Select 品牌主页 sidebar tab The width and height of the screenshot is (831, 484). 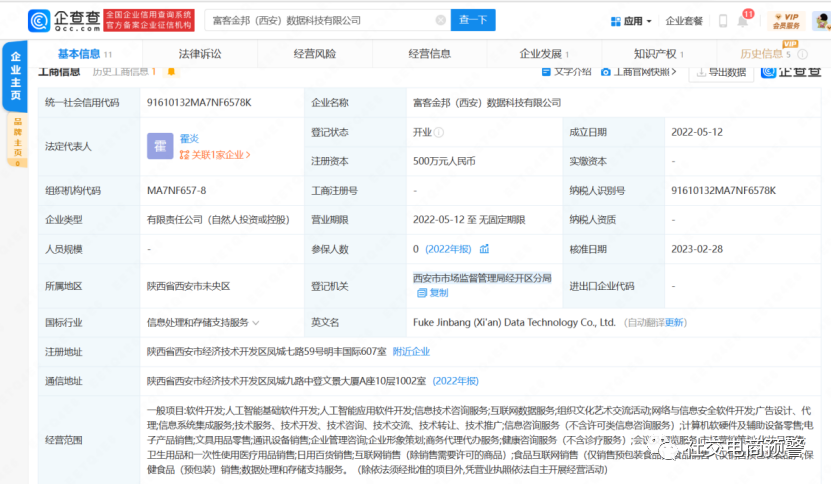click(17, 140)
